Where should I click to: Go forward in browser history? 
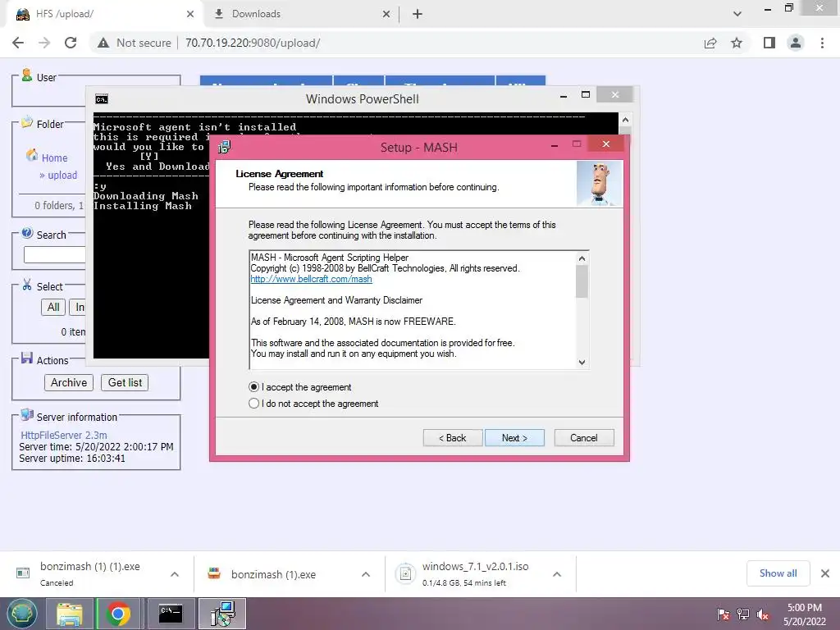tap(44, 43)
